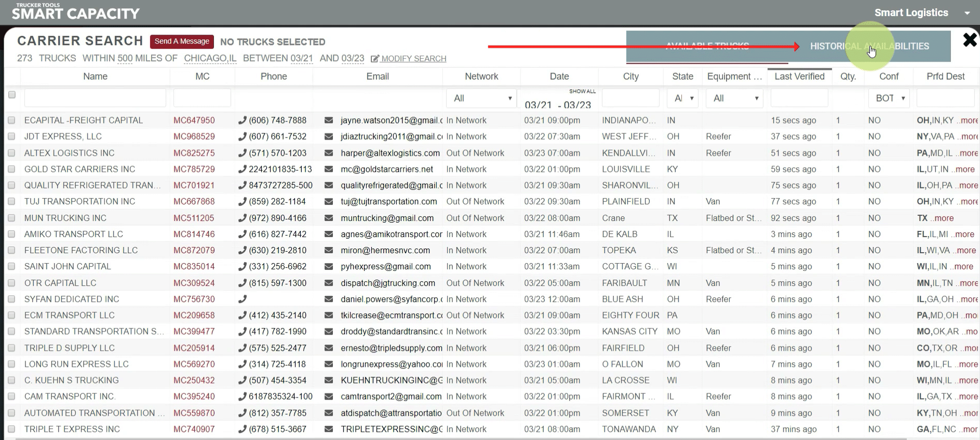Switch to the Historical Availabilities tab
The width and height of the screenshot is (980, 440).
click(x=869, y=46)
